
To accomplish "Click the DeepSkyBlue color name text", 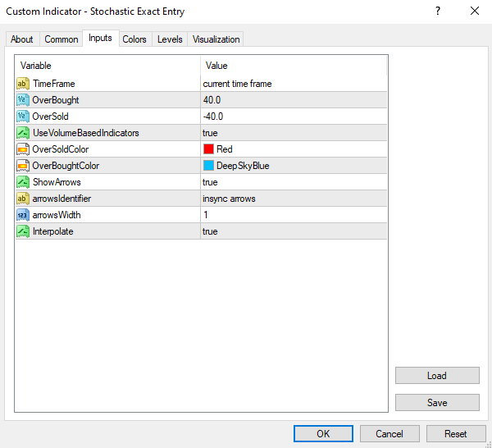I will point(243,166).
